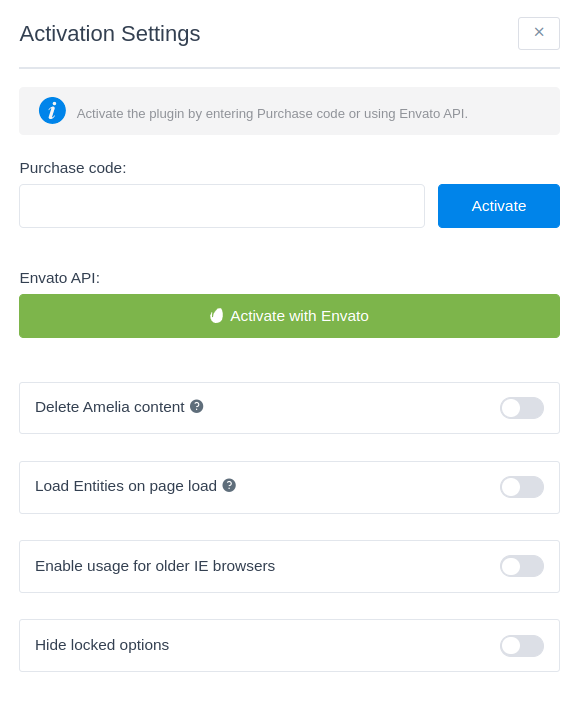578x719 pixels.
Task: Select the Delete Amelia content label text
Action: pos(110,407)
